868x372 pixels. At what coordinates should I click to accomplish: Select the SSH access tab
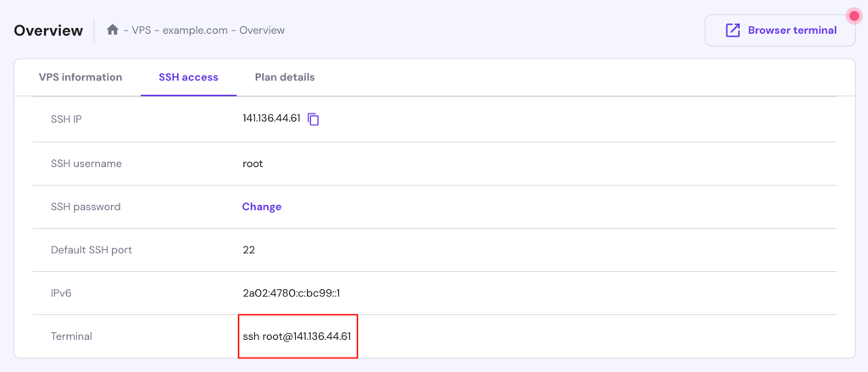pyautogui.click(x=188, y=77)
